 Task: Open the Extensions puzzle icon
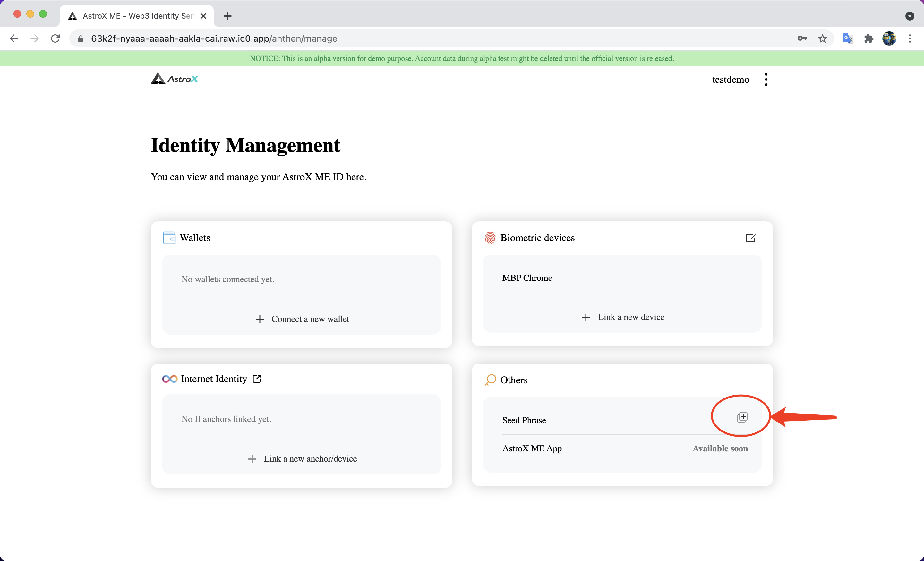point(868,38)
